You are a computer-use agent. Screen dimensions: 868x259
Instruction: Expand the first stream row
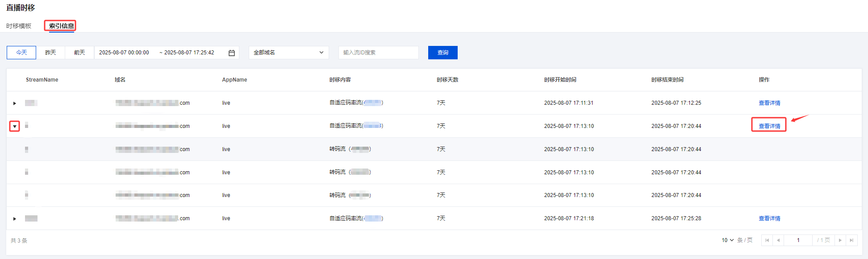click(x=15, y=103)
